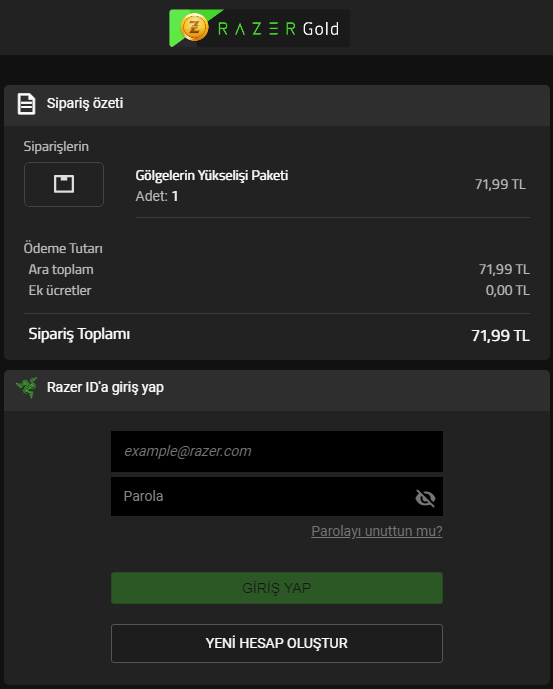
Task: Click the green GİRİŞ YAP button
Action: (276, 588)
